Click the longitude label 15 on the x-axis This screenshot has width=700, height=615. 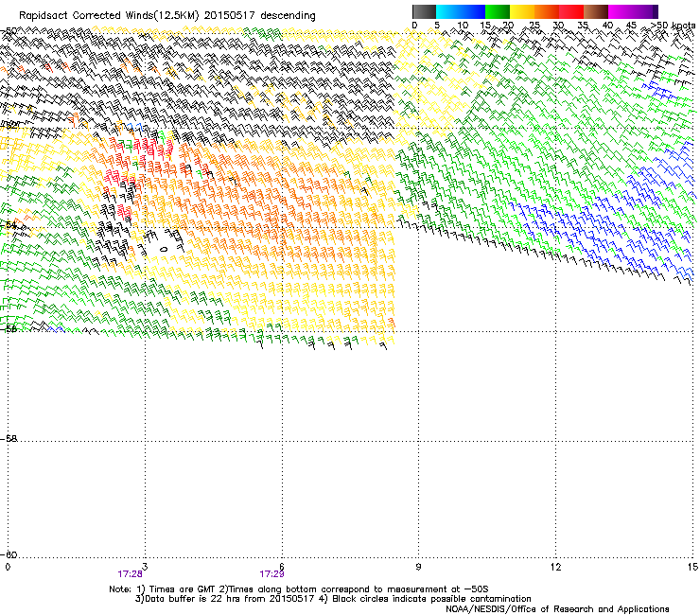[692, 567]
